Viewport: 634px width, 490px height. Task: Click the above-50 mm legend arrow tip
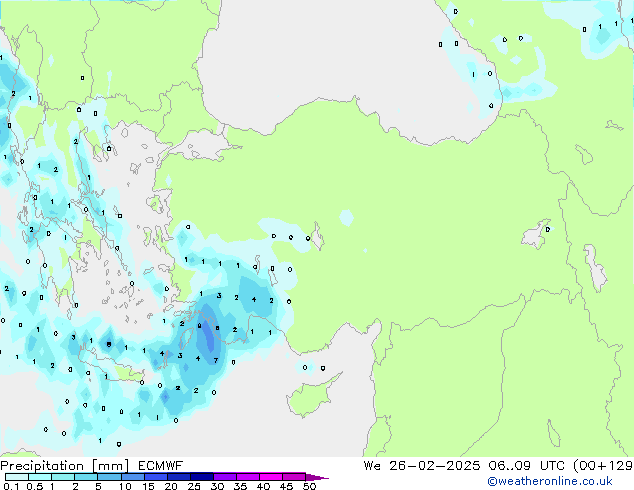tap(317, 477)
